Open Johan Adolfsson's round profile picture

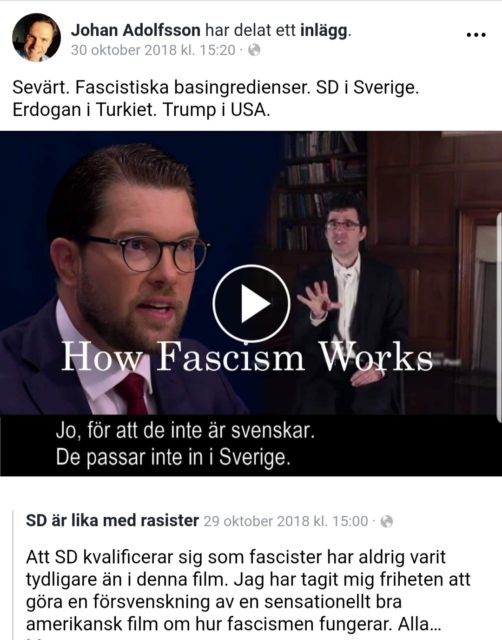(36, 37)
